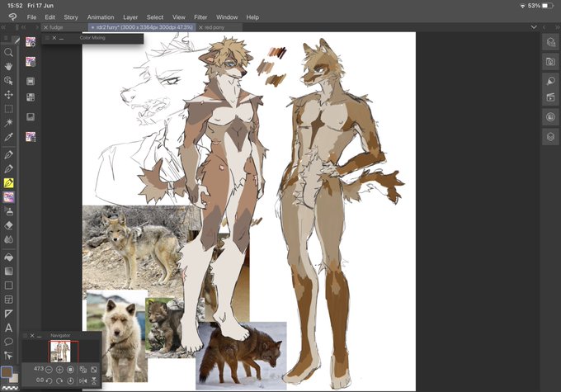Open the Material cube panel on right dock
This screenshot has height=392, width=561.
[x=550, y=42]
